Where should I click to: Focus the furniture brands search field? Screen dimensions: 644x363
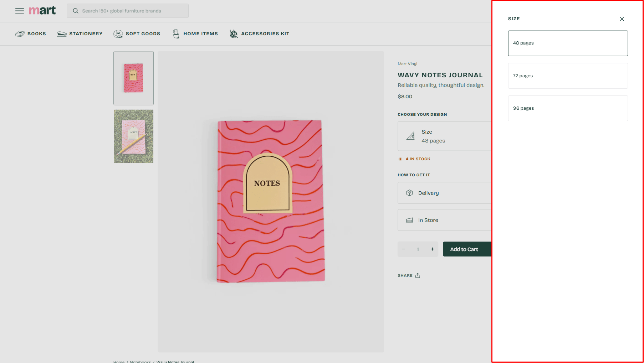click(x=132, y=11)
